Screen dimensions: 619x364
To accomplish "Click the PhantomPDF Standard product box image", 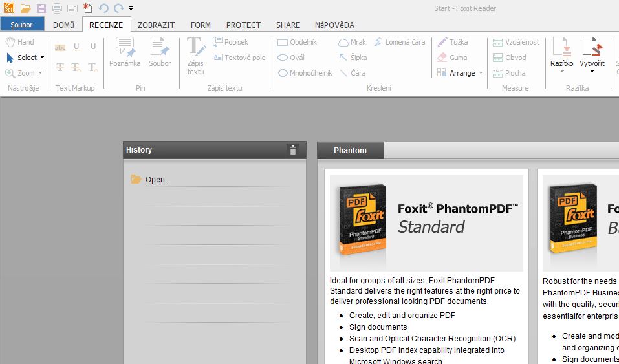I will (362, 220).
